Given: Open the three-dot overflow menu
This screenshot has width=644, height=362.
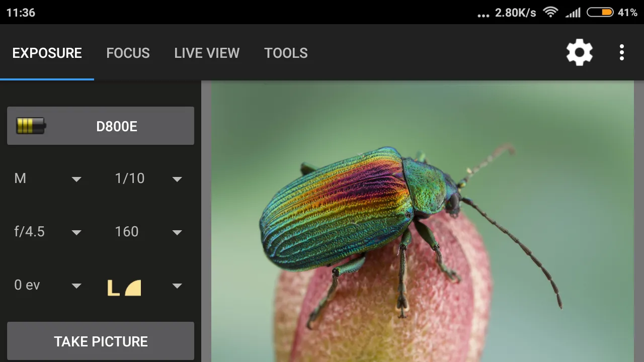Looking at the screenshot, I should tap(622, 52).
